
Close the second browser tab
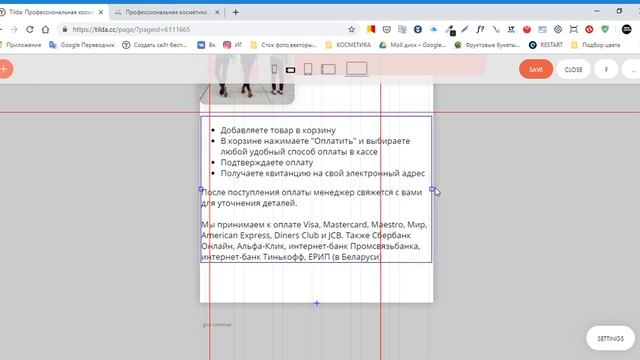point(217,12)
